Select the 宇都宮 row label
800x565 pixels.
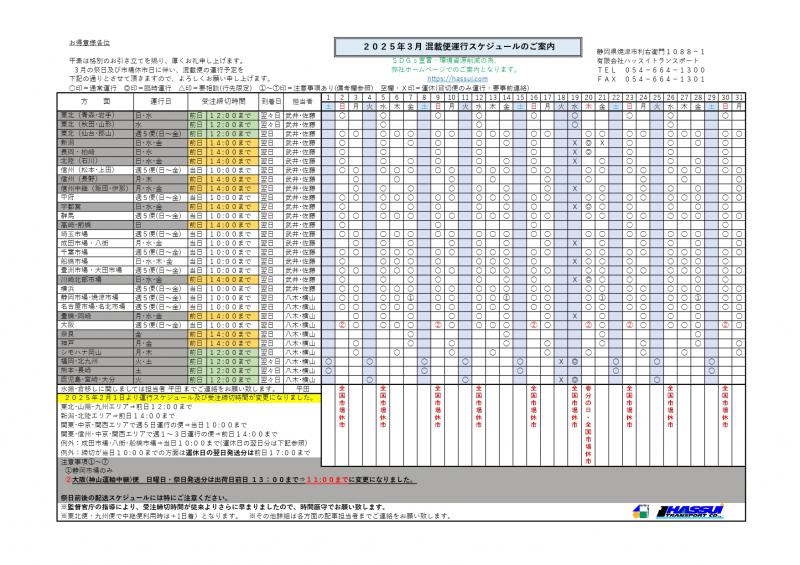(95, 207)
